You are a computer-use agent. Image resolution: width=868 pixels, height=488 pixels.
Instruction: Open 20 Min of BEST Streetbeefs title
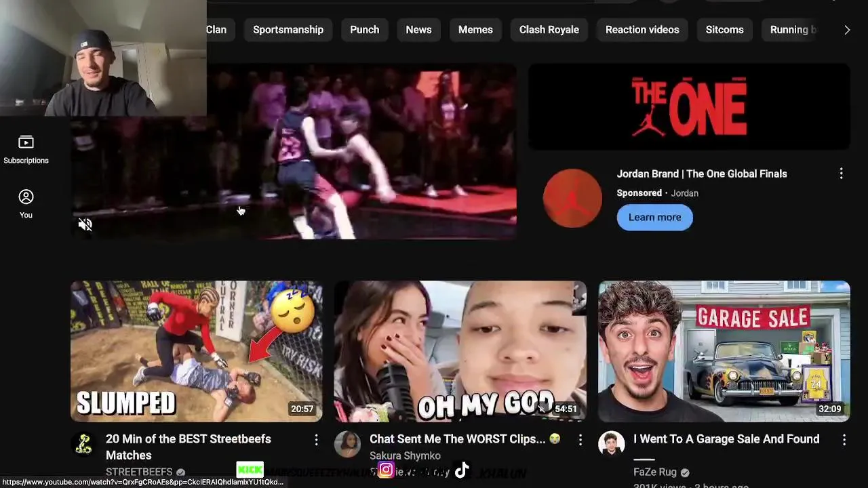click(189, 447)
